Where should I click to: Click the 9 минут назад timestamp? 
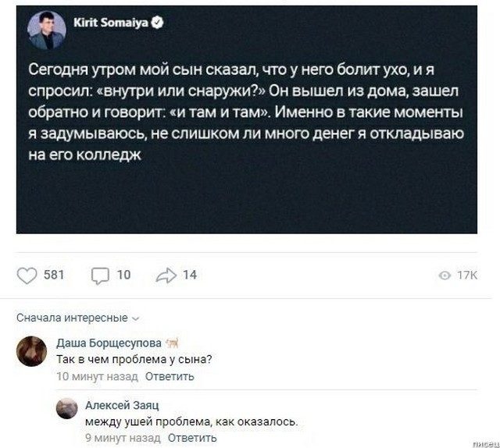click(x=123, y=437)
